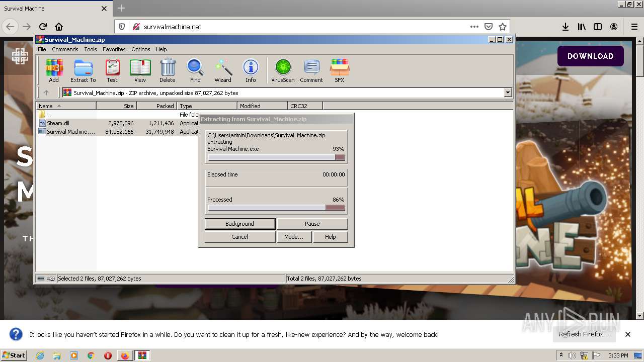Click the Refresh Firefox... button

pos(584,334)
